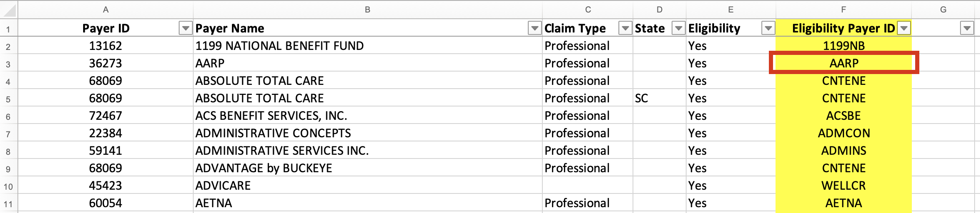Select column F header
Viewport: 980px width, 213px height.
point(843,10)
